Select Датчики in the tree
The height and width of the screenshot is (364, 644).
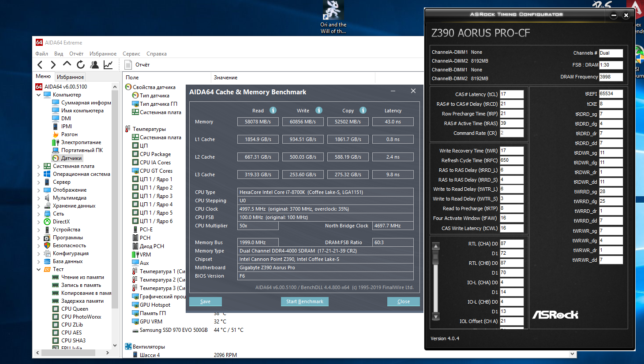(x=71, y=158)
